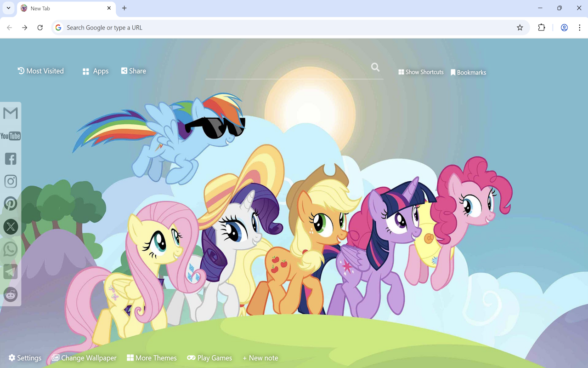Open the Bookmarks panel
The image size is (588, 368).
point(468,73)
